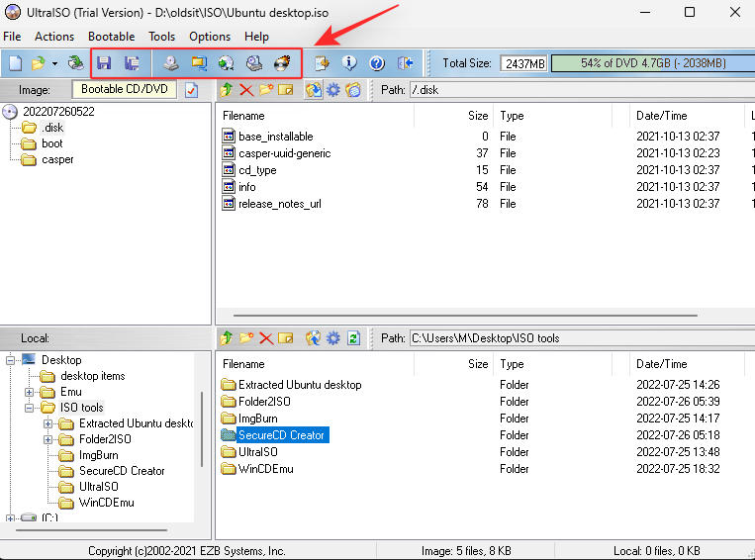Viewport: 755px width, 560px height.
Task: Open the Actions menu
Action: (54, 37)
